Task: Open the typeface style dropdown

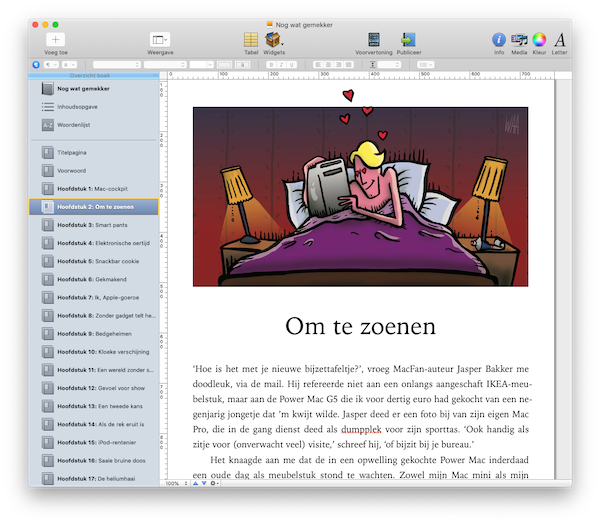Action: (x=165, y=65)
